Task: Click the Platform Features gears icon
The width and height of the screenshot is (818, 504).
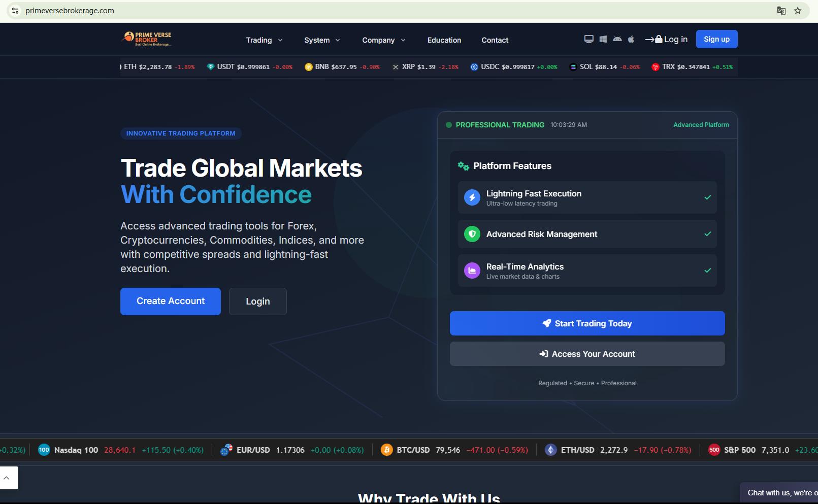Action: (x=463, y=166)
